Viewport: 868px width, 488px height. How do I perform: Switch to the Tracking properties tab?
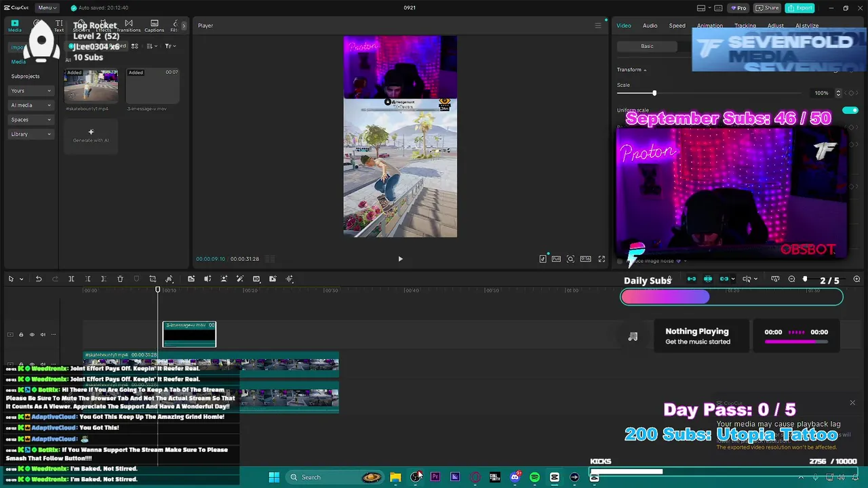745,26
